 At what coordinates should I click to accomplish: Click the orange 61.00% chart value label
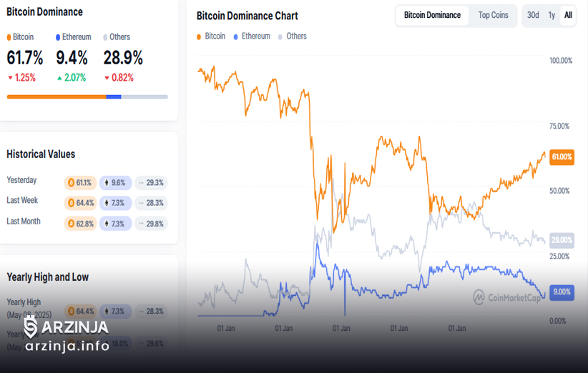[562, 157]
